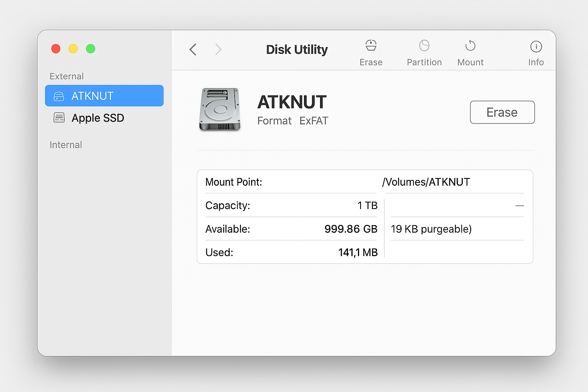Click the Available label
Viewport: 588px width, 392px height.
(x=228, y=229)
